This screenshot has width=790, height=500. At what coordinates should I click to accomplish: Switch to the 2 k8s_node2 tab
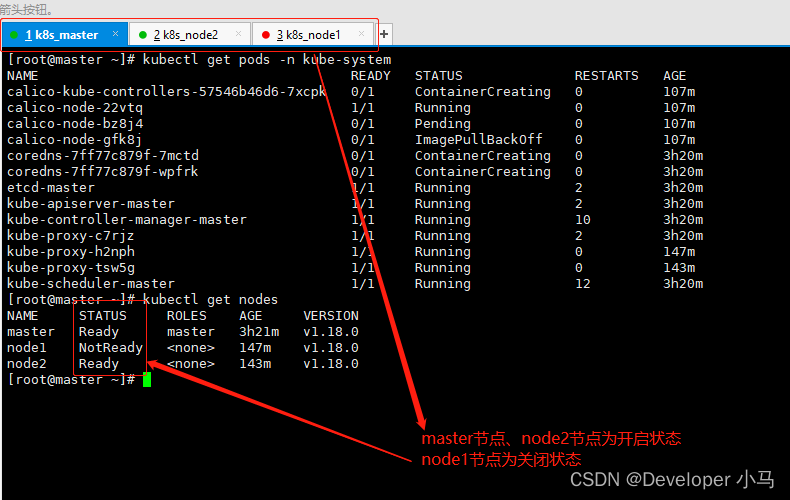tap(189, 35)
